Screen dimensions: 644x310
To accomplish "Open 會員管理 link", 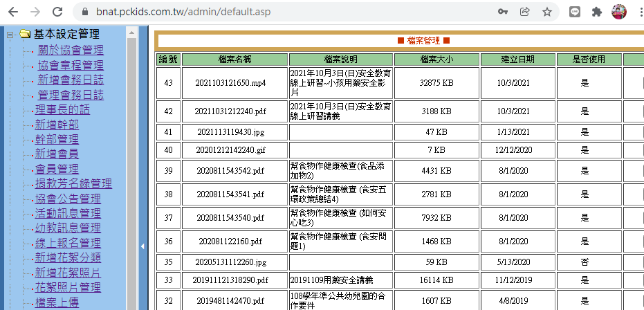I will point(57,169).
